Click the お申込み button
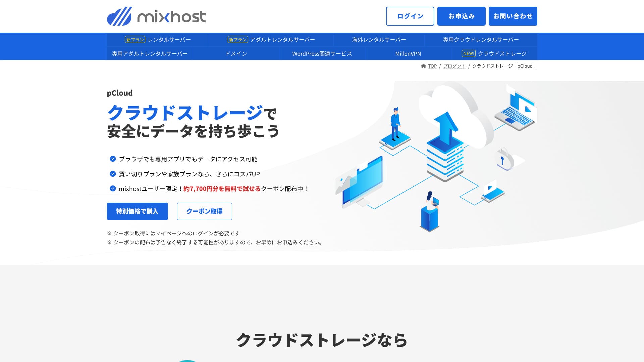 pos(461,16)
